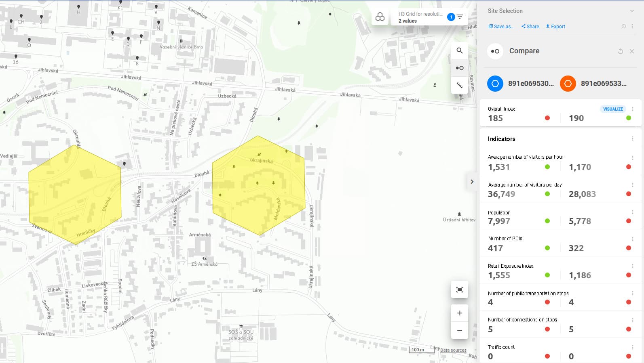Viewport: 644px width, 363px height.
Task: Click the left yellow hexagon near Hraničky
Action: pos(75,195)
